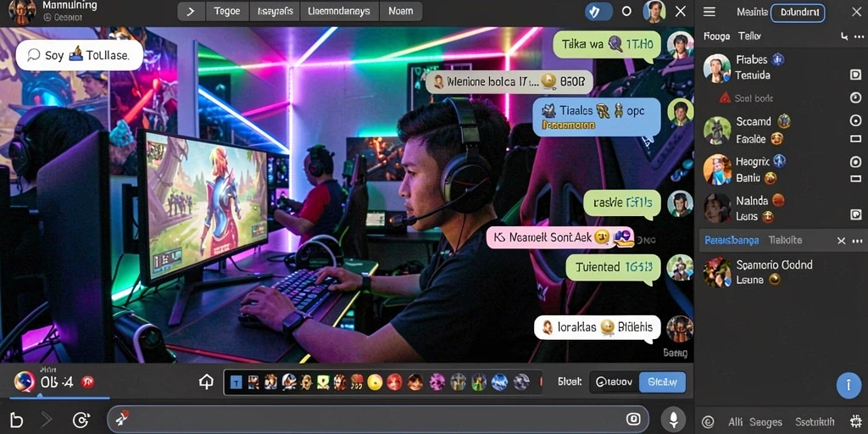The image size is (868, 434).
Task: Click the camera icon inside the message field
Action: [633, 419]
